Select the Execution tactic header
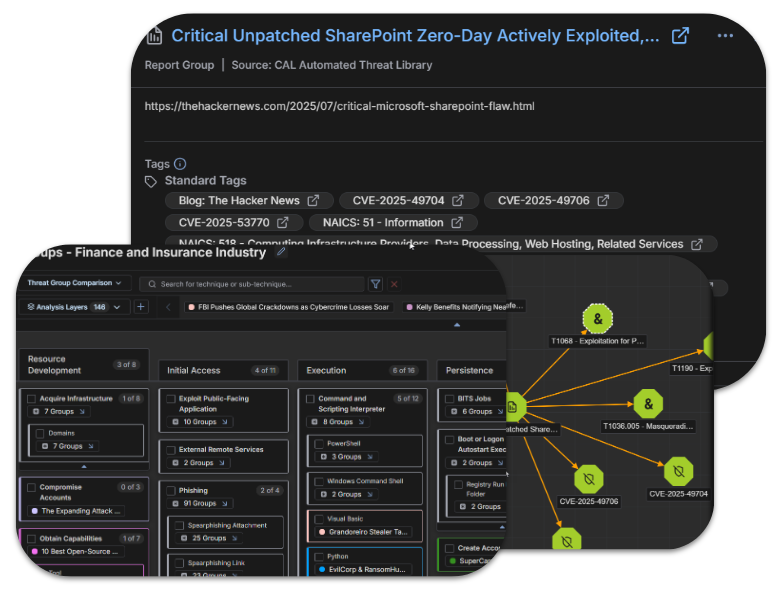Image resolution: width=773 pixels, height=594 pixels. coord(363,370)
